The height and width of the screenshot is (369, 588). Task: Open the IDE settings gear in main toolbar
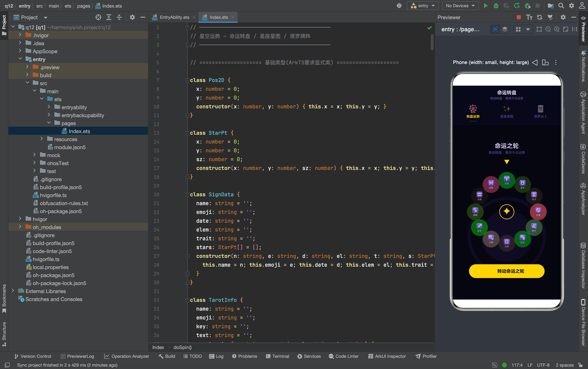pyautogui.click(x=572, y=6)
